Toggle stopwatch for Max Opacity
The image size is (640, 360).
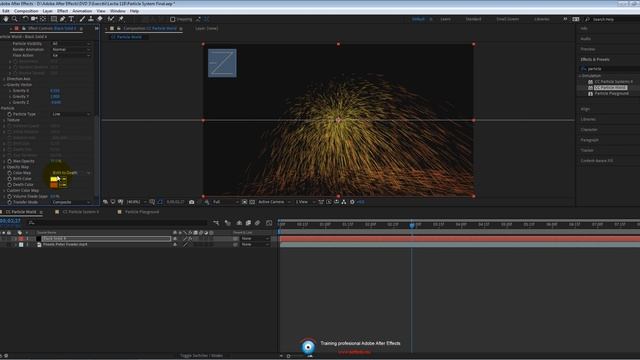point(9,161)
